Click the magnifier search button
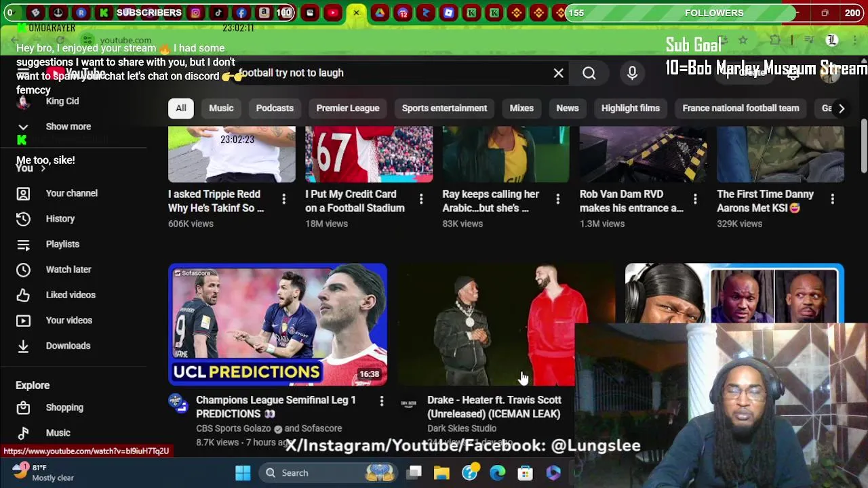The image size is (868, 488). 589,73
